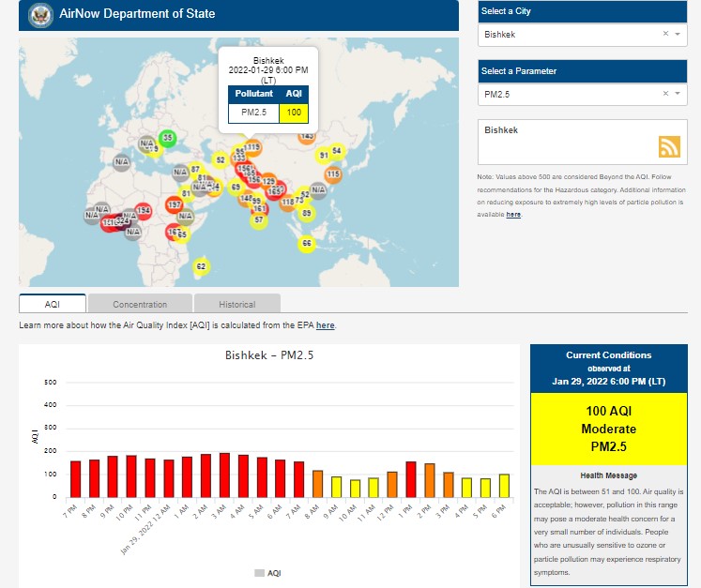The height and width of the screenshot is (588, 701).
Task: Select the AQI tab
Action: [53, 304]
